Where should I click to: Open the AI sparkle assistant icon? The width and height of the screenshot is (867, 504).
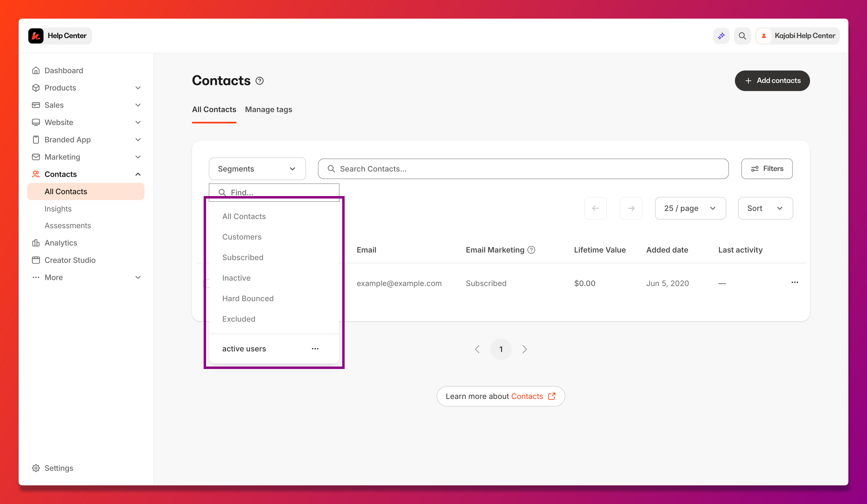[x=721, y=36]
